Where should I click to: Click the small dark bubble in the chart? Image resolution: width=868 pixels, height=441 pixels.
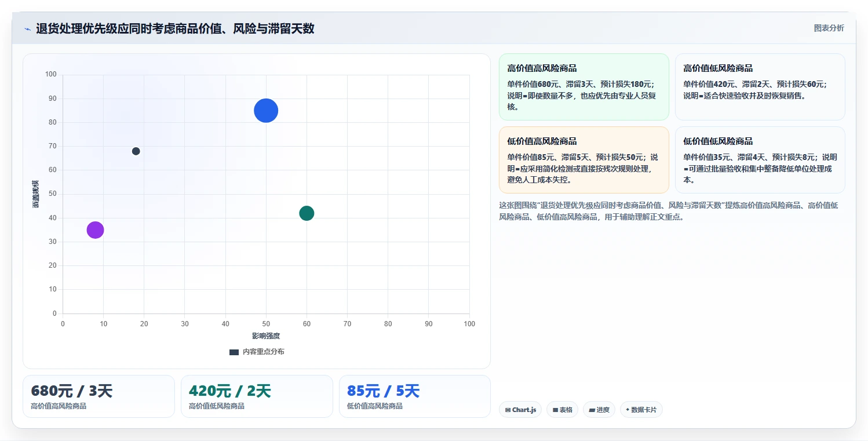(x=136, y=151)
